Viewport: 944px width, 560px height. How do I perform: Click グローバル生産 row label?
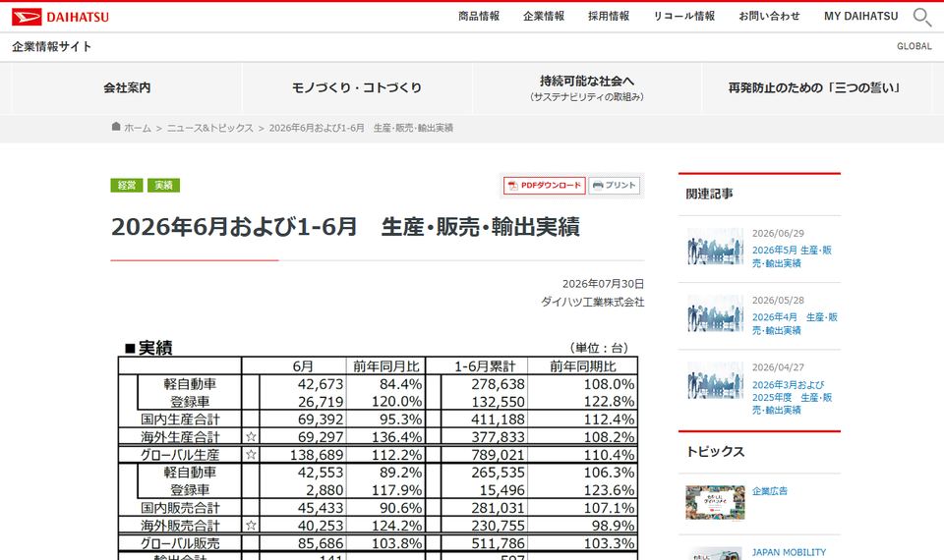180,455
